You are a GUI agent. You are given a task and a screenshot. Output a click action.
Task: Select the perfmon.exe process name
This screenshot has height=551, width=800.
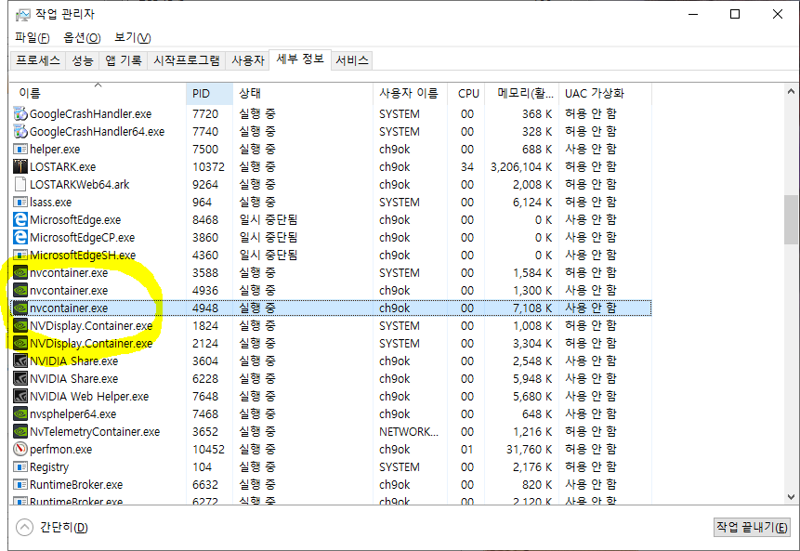tap(61, 449)
